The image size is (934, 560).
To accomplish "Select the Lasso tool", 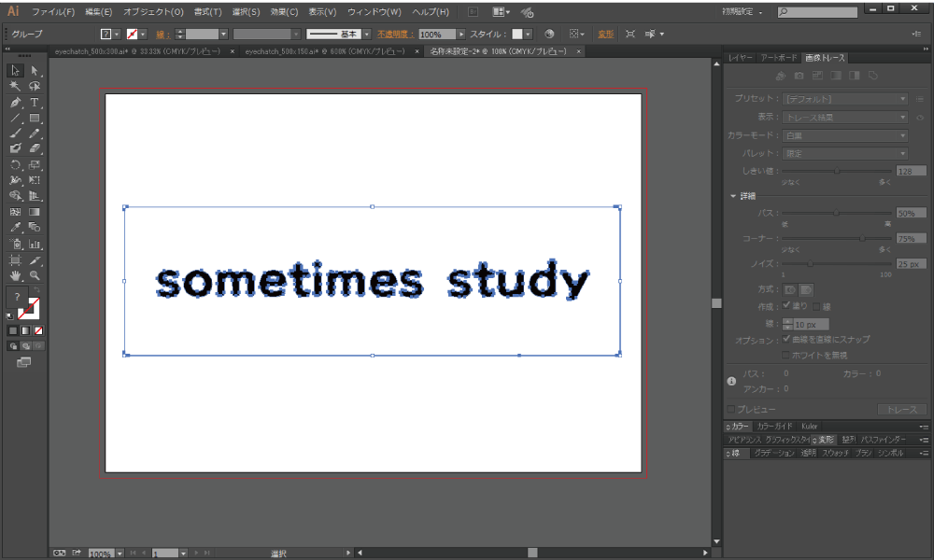I will tap(35, 86).
